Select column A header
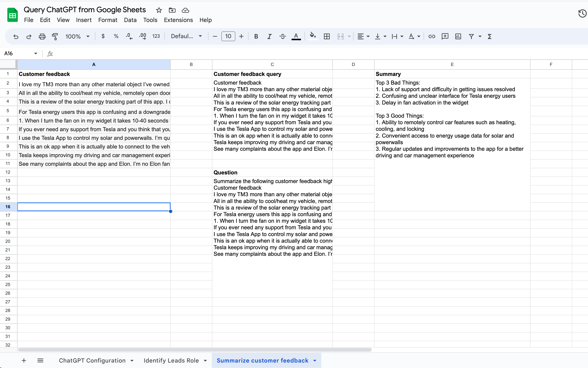Viewport: 588px width, 368px height. point(94,64)
